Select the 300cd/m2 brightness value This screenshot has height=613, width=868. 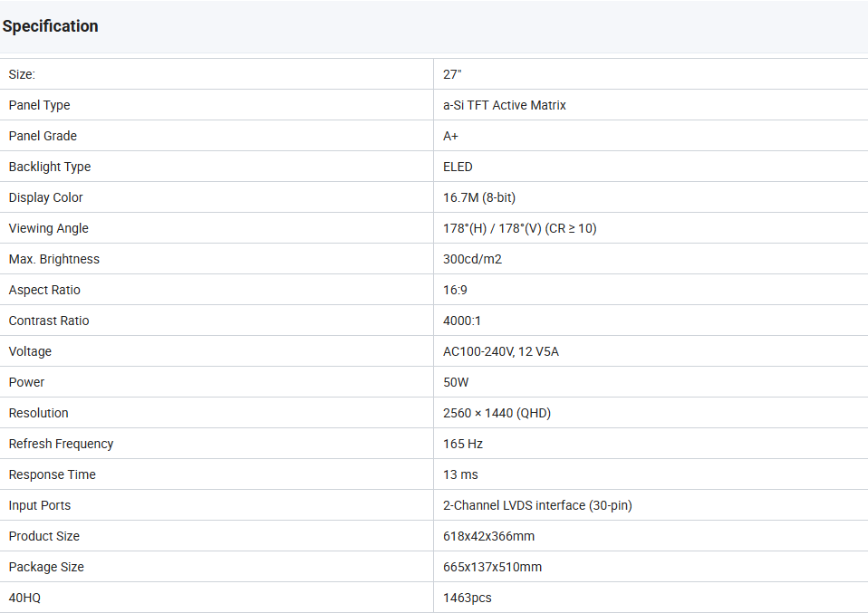tap(472, 259)
